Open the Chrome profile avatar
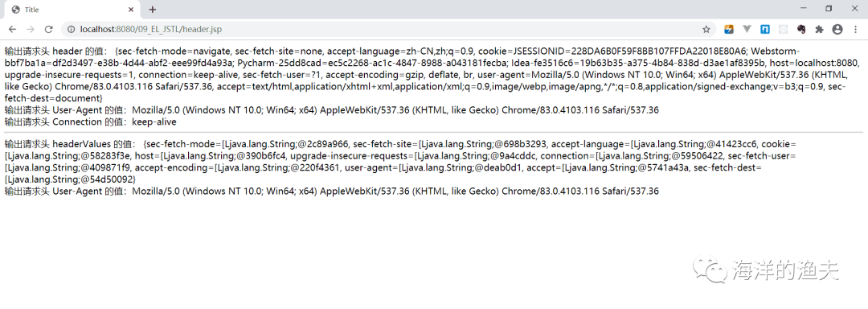 837,29
